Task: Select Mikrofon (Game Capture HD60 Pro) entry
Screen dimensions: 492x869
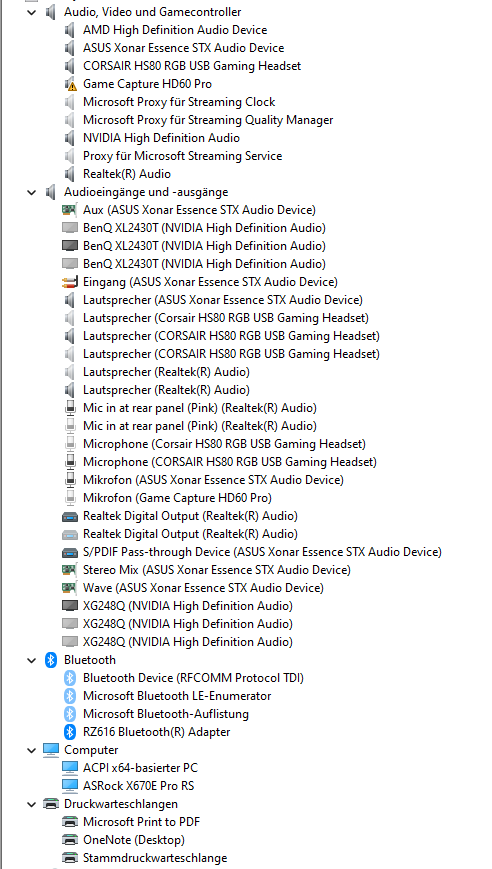Action: [177, 498]
